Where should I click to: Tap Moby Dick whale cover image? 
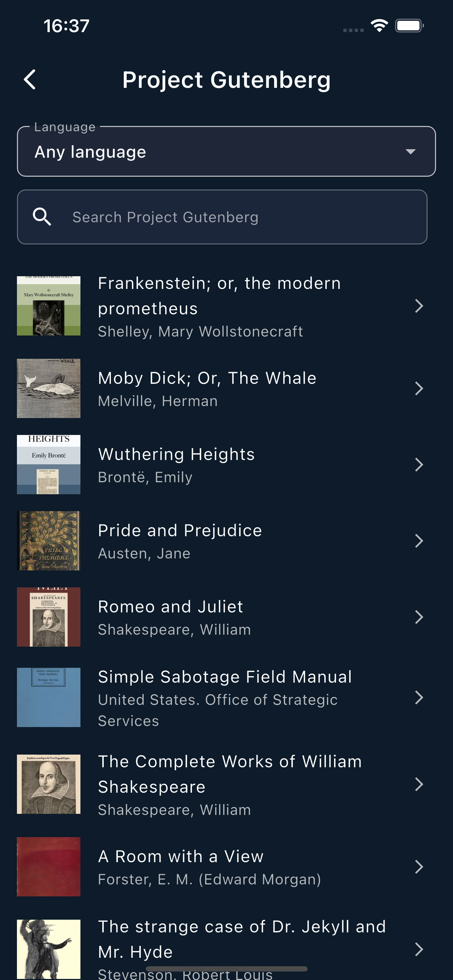(x=49, y=388)
